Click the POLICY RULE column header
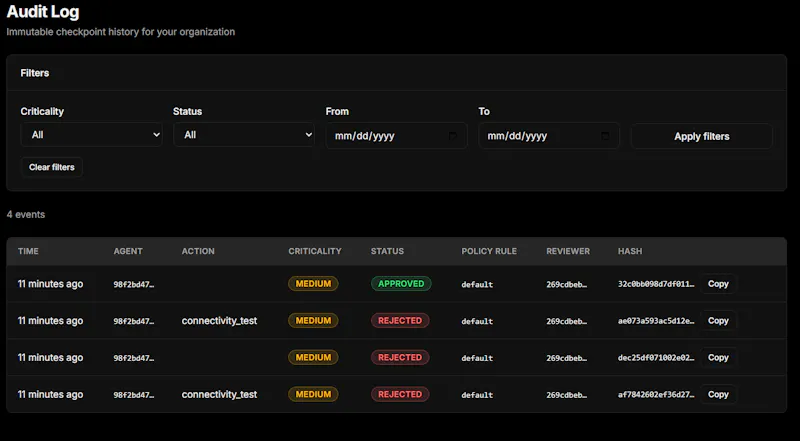This screenshot has width=800, height=441. coord(489,251)
